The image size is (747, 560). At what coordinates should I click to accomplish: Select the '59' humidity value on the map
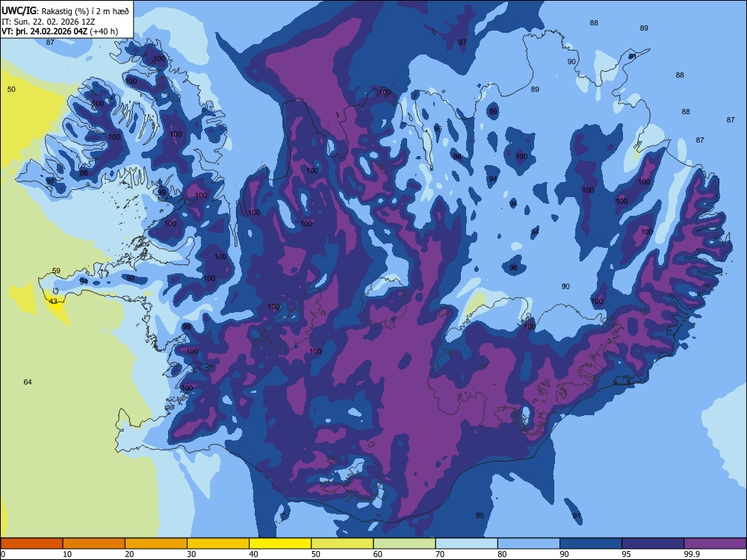(x=56, y=271)
